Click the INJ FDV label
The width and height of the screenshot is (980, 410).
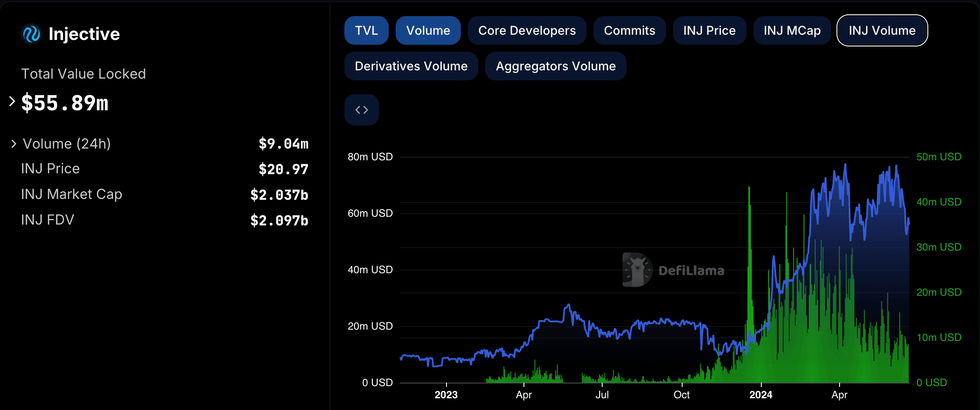(x=48, y=220)
